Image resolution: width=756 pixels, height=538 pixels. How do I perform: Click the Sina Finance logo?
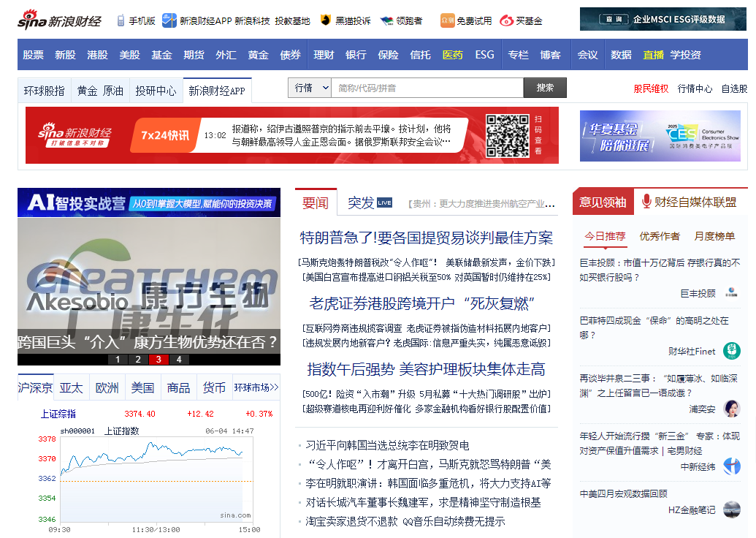pyautogui.click(x=59, y=20)
